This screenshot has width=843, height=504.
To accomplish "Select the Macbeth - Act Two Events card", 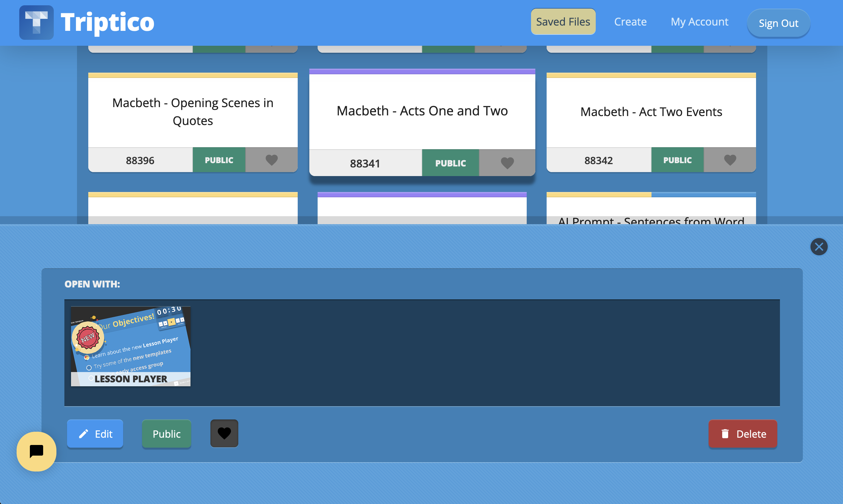I will (651, 112).
